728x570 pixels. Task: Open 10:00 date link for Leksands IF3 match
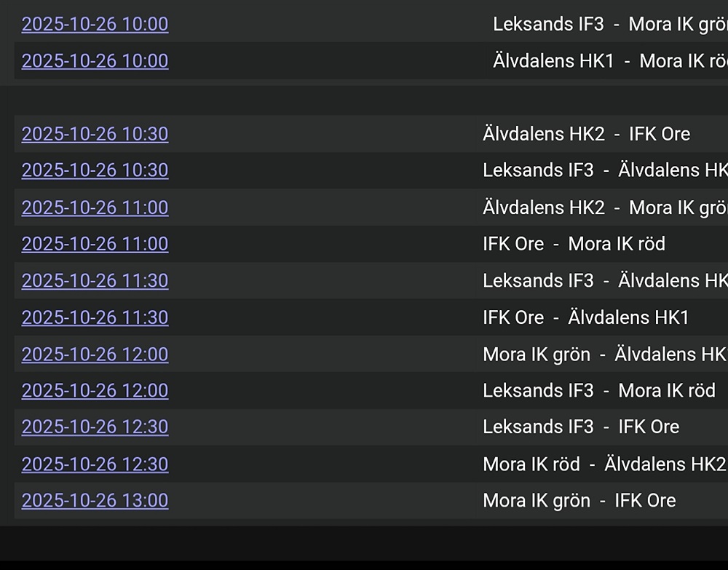coord(95,24)
